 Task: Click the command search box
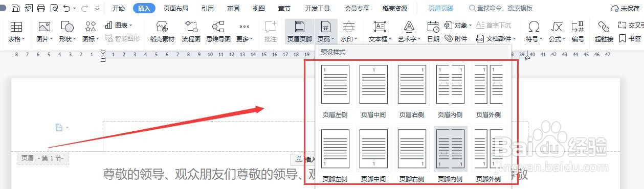[x=501, y=8]
